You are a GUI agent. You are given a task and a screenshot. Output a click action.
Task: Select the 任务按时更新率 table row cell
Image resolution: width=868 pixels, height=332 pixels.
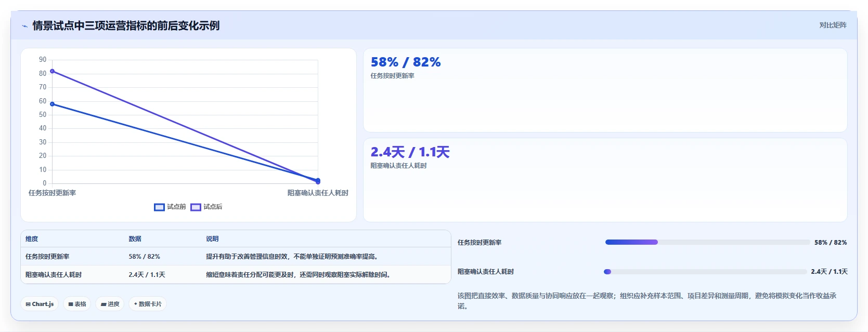tap(47, 257)
